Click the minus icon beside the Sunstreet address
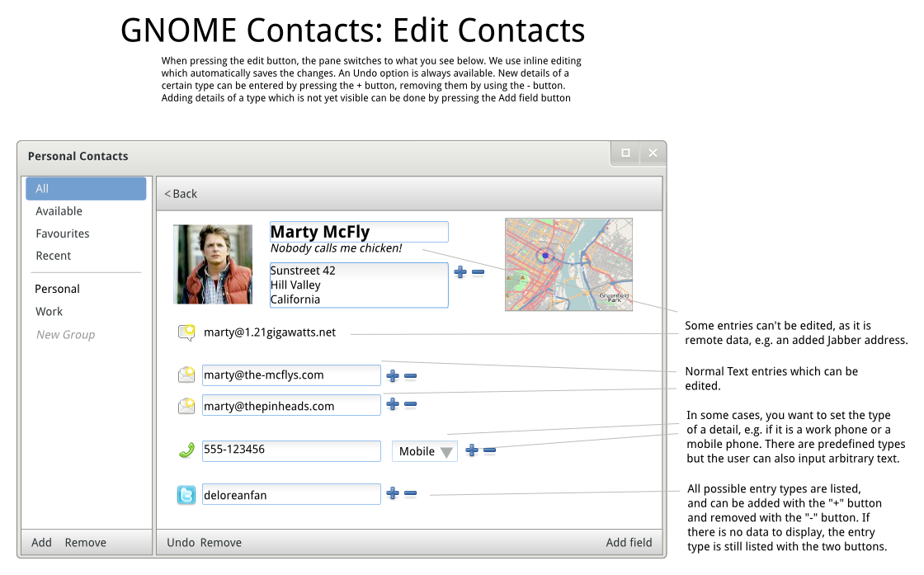Viewport: 924px width, 575px height. click(x=478, y=271)
